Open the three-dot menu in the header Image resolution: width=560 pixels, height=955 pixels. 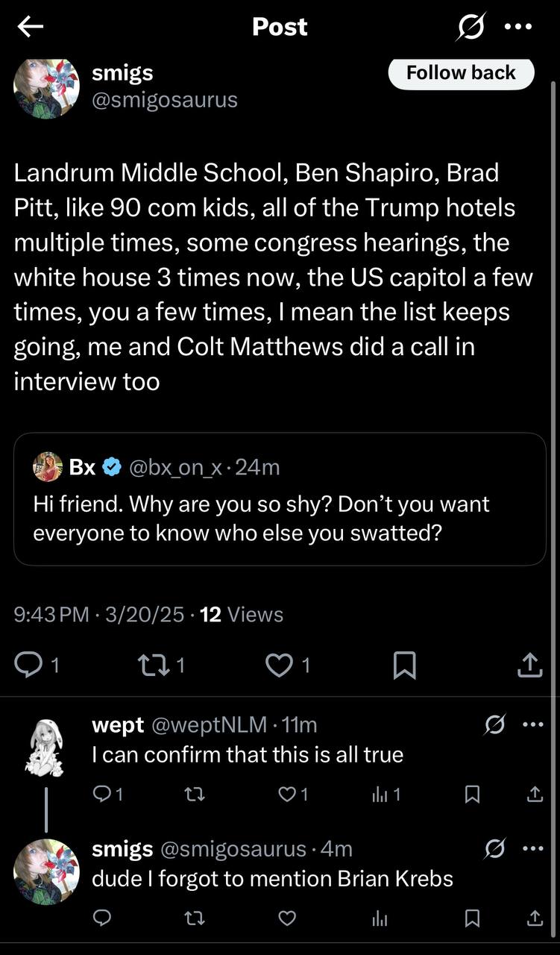coord(518,27)
